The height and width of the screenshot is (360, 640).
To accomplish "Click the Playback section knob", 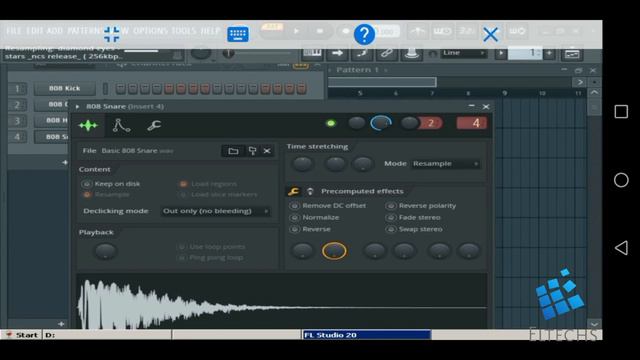I will (x=105, y=251).
